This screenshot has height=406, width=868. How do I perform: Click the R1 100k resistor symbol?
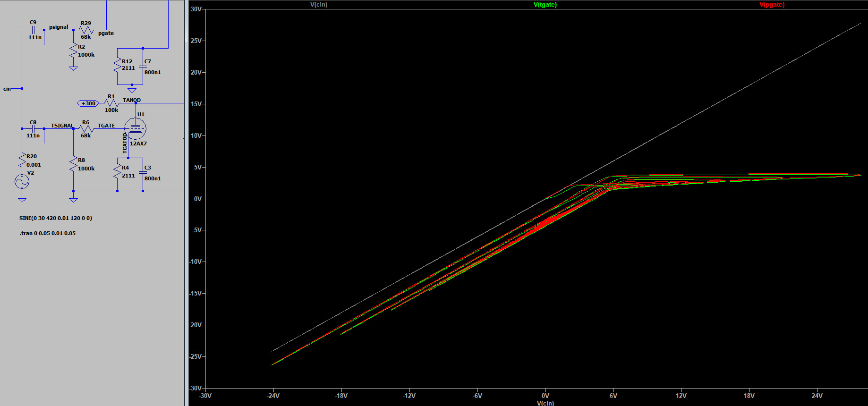coord(111,103)
